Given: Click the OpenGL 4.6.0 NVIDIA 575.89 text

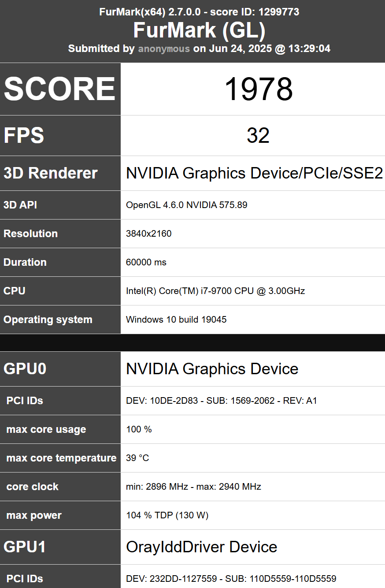Looking at the screenshot, I should (x=186, y=205).
